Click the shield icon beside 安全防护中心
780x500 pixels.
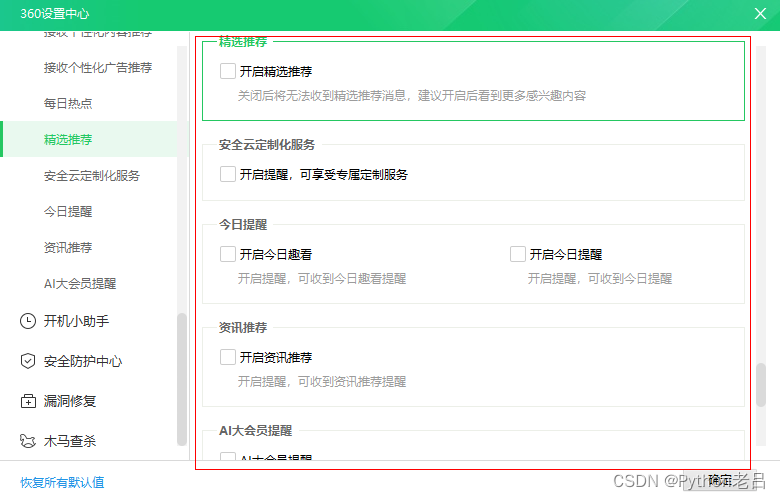tap(28, 361)
